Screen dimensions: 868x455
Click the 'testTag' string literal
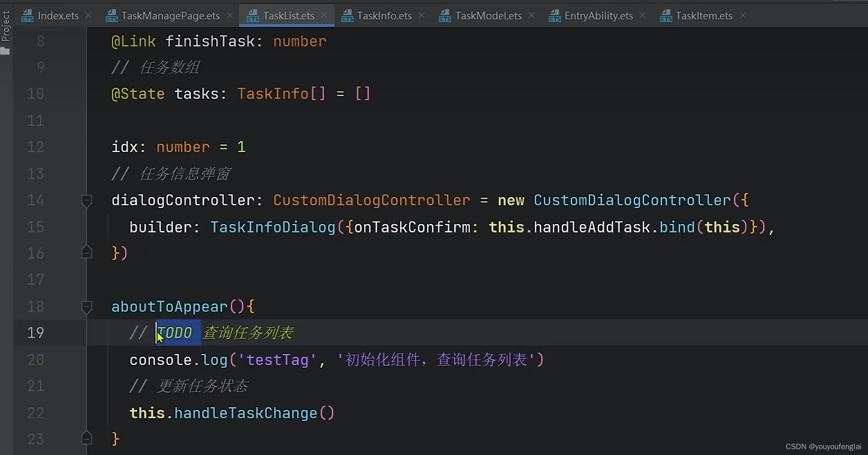[277, 360]
